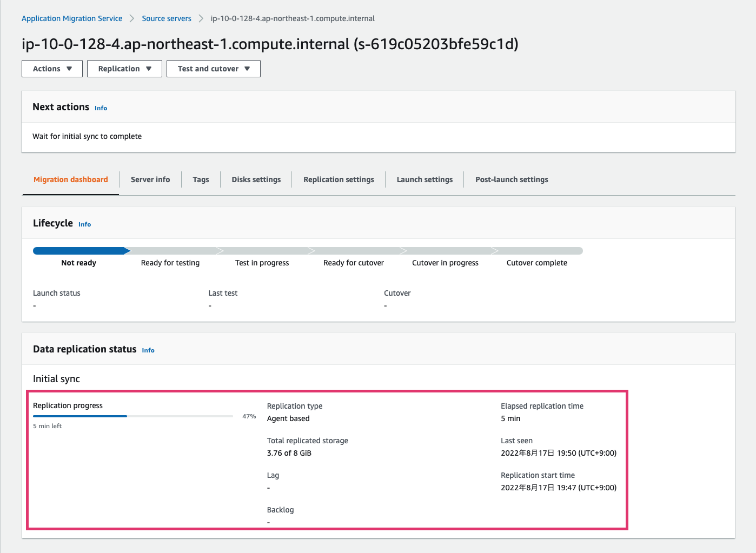View the Replication settings tab

(339, 179)
